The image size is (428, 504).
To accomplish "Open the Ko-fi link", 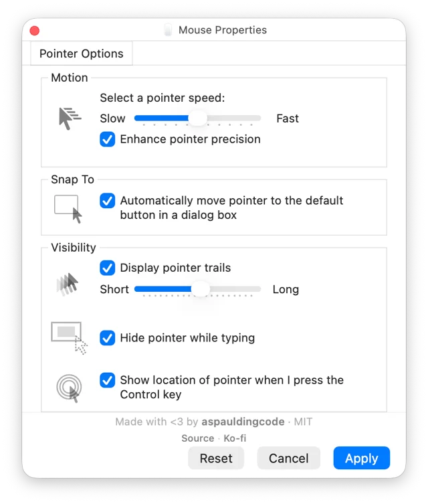I will coord(235,438).
